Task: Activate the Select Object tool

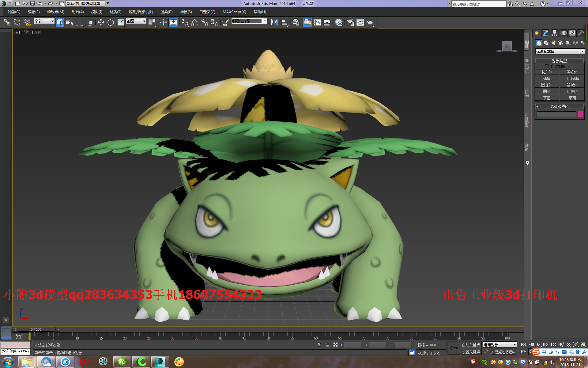Action: [x=60, y=22]
